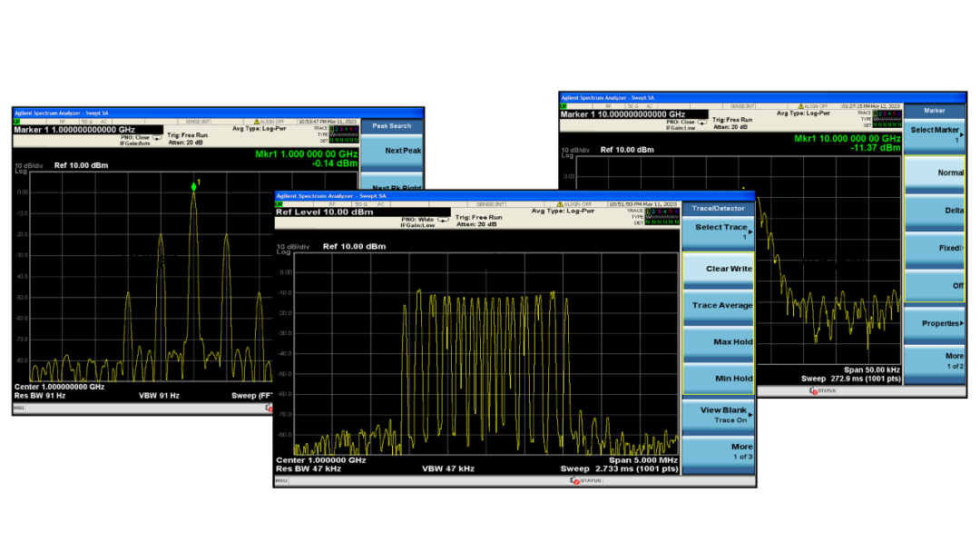Click Center 1.000000000 GHz in left window
The height and width of the screenshot is (552, 980).
click(59, 387)
